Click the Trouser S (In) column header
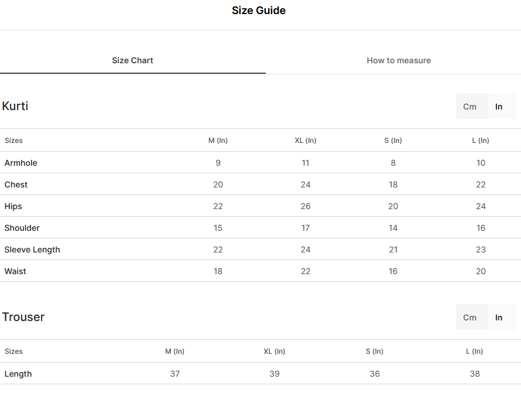The image size is (521, 420). point(375,351)
